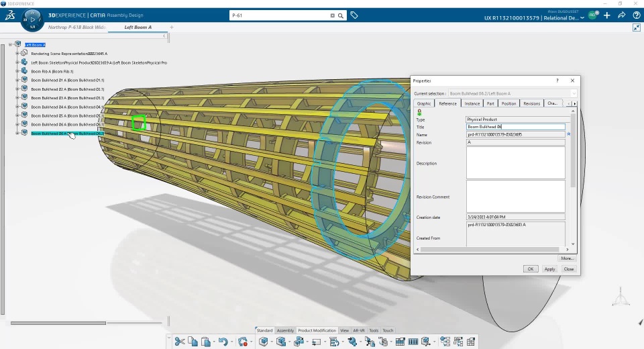This screenshot has width=644, height=349.
Task: Click the Paste clipboard icon
Action: [x=206, y=341]
